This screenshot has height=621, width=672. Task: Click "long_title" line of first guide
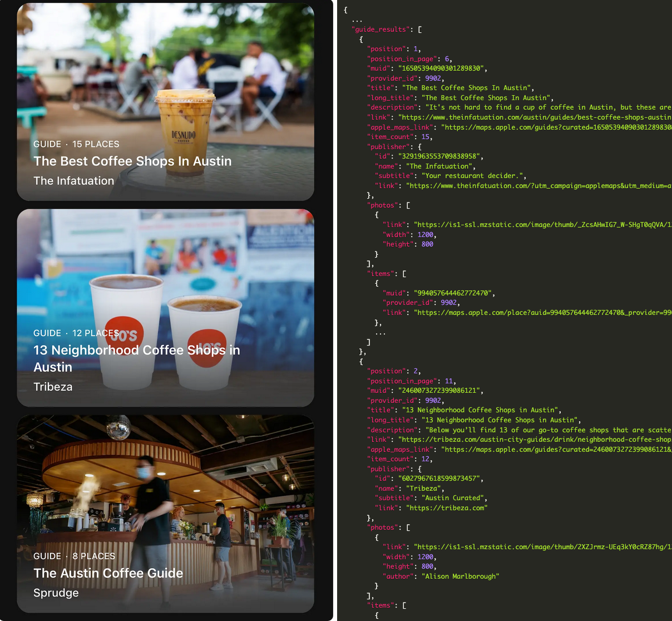pos(461,98)
